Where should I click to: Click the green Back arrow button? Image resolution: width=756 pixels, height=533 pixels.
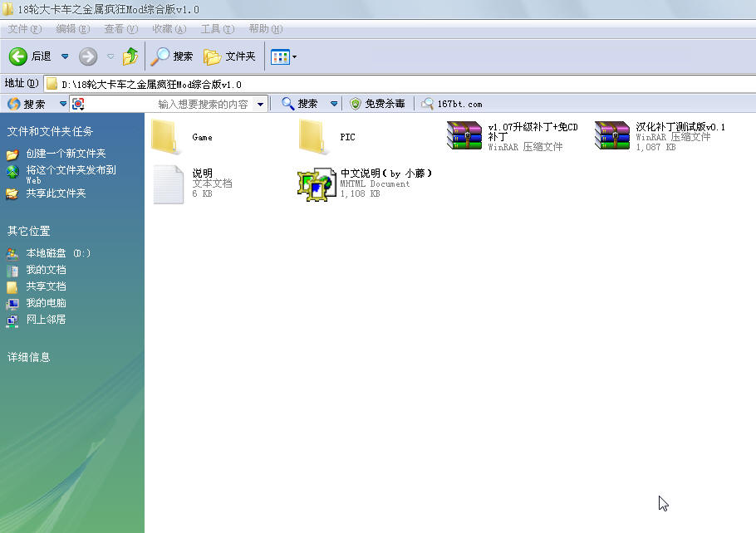point(18,56)
